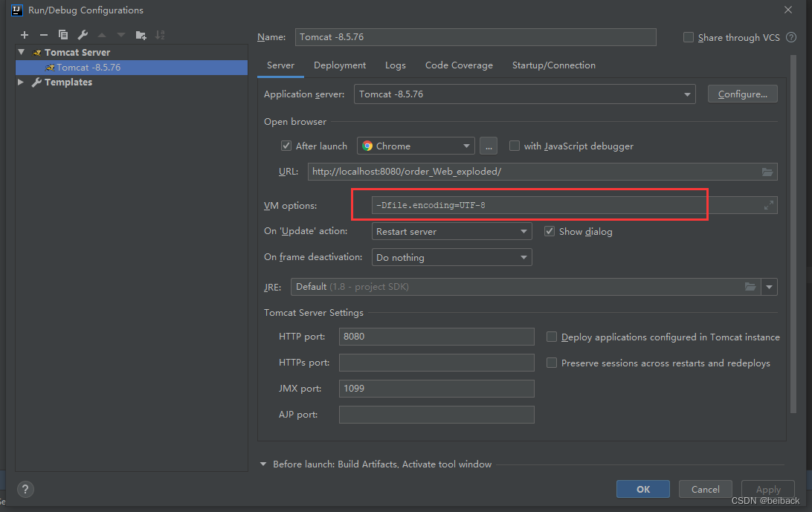
Task: Open the Chrome browser dropdown
Action: [416, 146]
